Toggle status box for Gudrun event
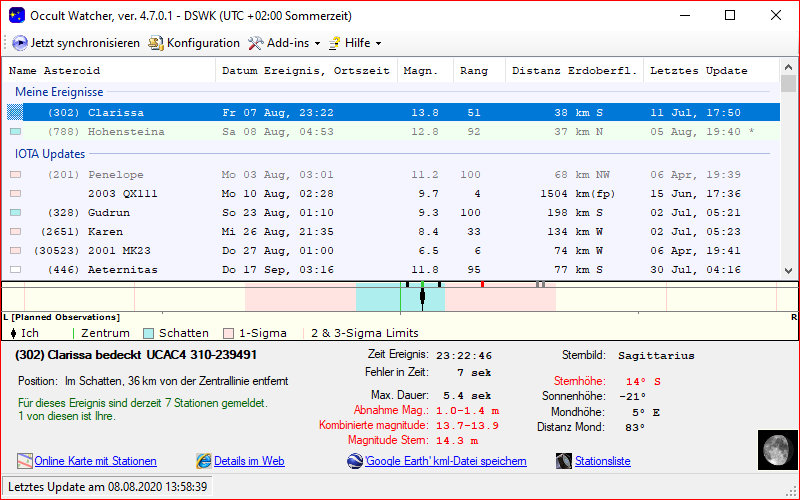 pos(15,213)
